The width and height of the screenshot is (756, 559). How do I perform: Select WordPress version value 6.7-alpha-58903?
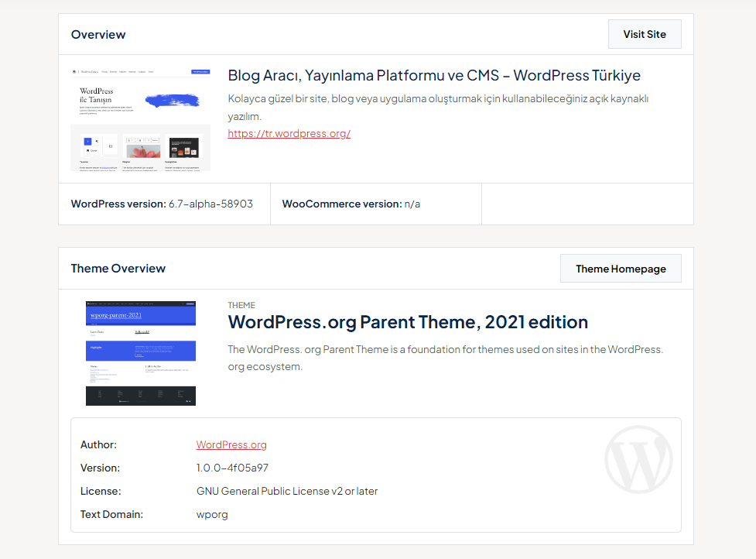210,204
